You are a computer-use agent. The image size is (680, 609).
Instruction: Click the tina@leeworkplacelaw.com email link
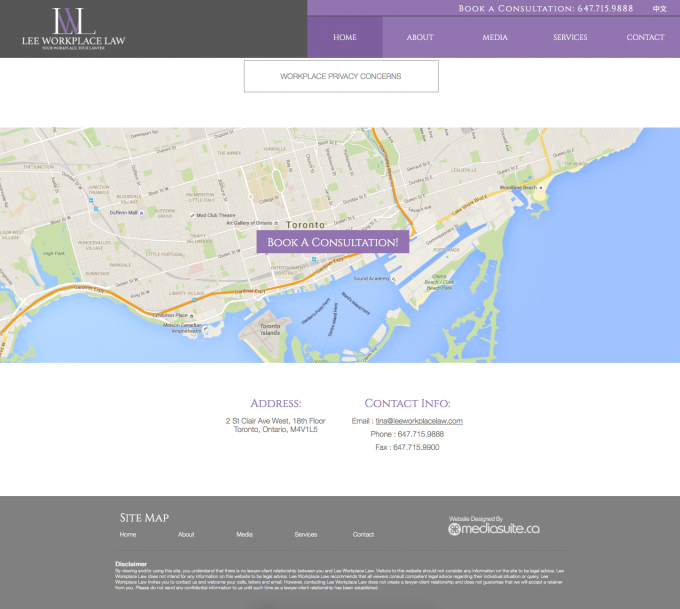click(x=419, y=421)
